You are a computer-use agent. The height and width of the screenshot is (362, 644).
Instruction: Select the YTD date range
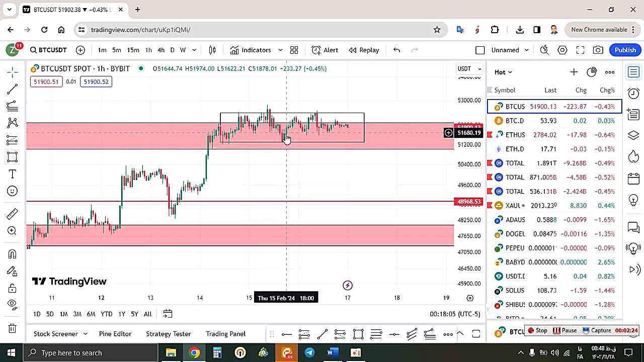tap(106, 314)
